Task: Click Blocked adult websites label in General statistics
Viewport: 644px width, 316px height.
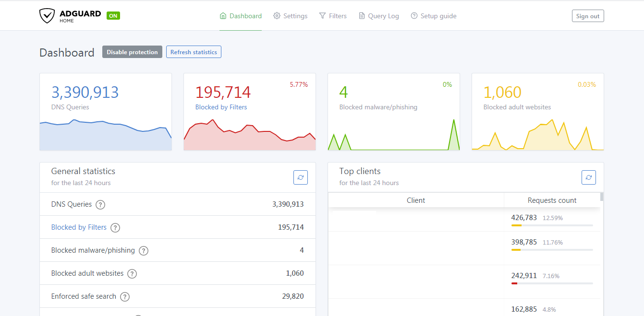Action: (x=87, y=273)
